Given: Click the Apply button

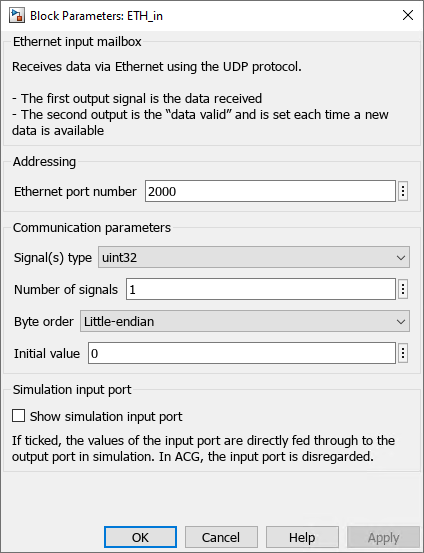Looking at the screenshot, I should tap(383, 537).
